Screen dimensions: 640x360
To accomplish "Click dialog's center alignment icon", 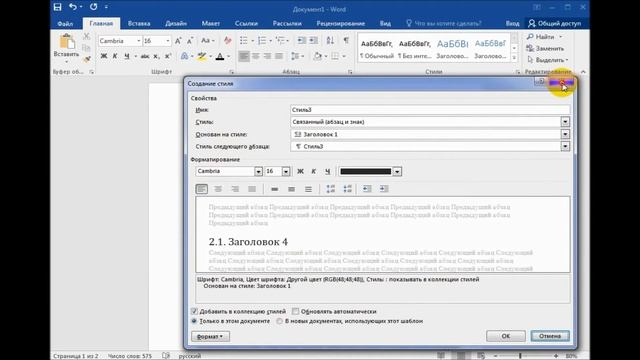I will [x=218, y=189].
